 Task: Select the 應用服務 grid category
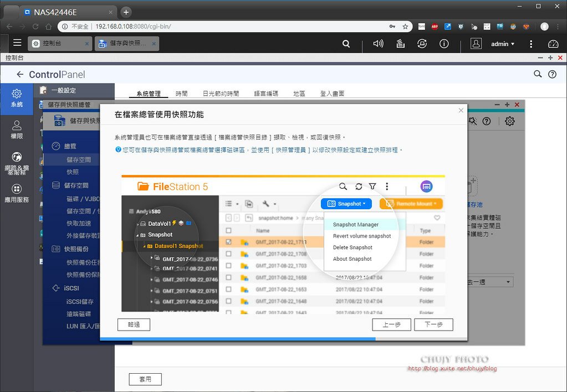click(x=17, y=193)
